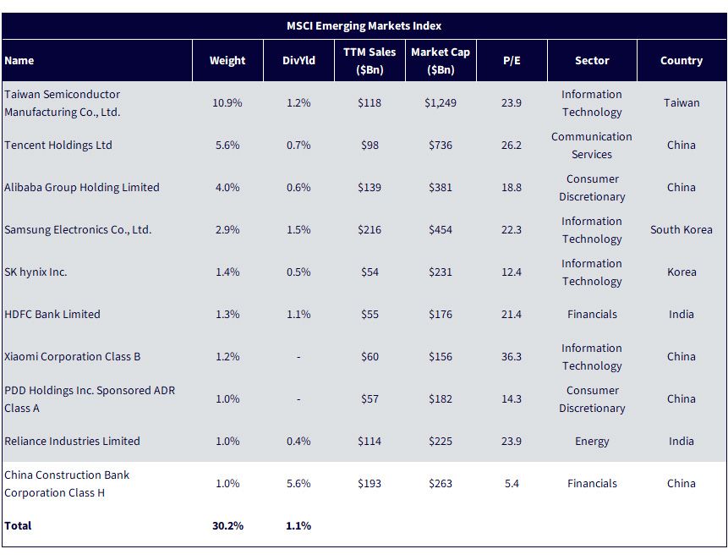This screenshot has width=728, height=560.
Task: Select China Construction Bank dividend yield 5.6%
Action: (x=298, y=483)
